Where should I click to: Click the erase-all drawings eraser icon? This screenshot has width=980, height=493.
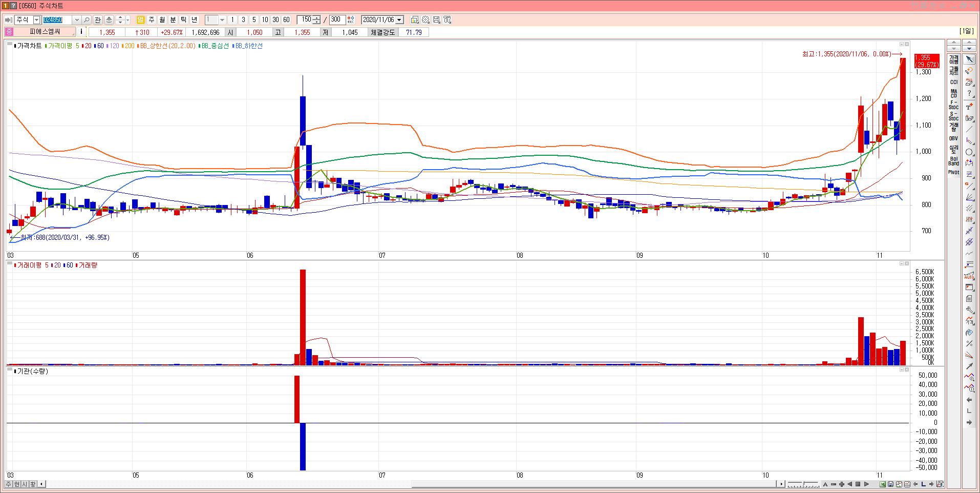pos(969,82)
